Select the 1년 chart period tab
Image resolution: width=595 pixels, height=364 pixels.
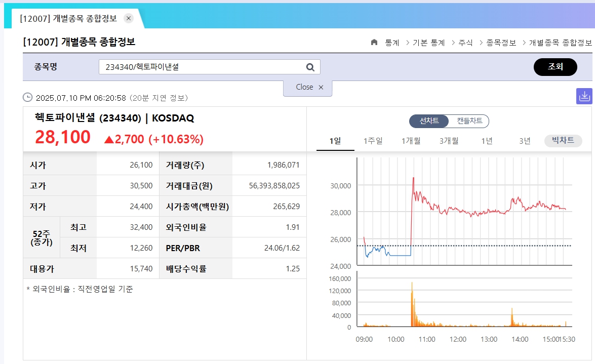point(487,141)
